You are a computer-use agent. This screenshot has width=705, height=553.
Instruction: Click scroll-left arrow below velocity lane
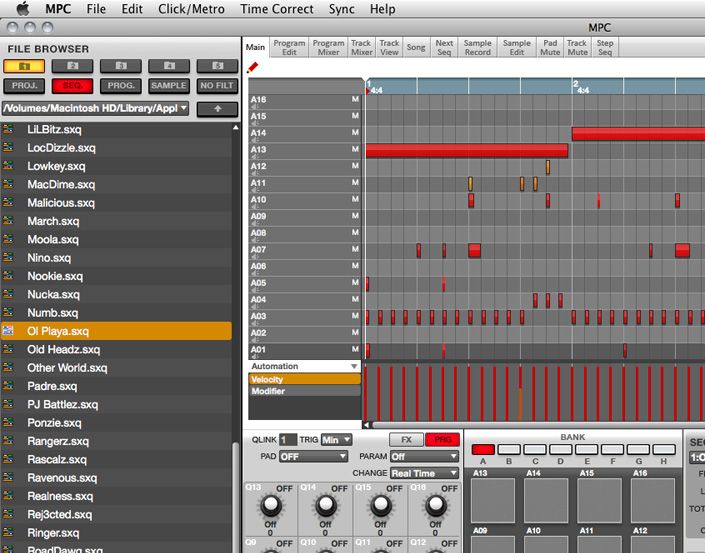366,425
